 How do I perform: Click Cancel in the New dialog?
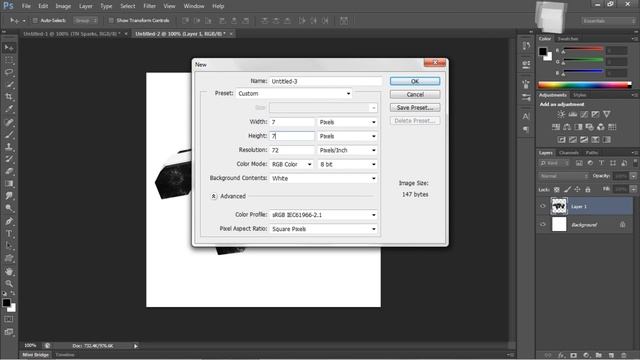415,94
